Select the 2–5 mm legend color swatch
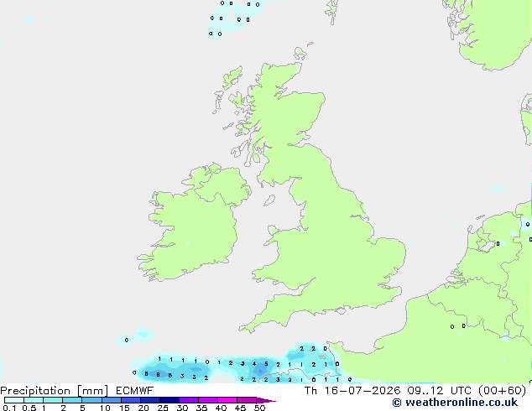 pyautogui.click(x=72, y=400)
